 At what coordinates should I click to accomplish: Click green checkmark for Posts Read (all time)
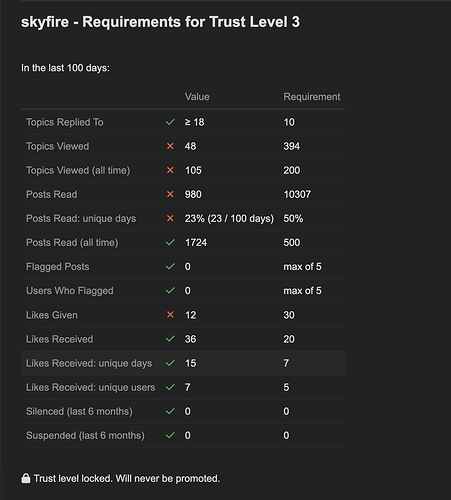(x=170, y=242)
